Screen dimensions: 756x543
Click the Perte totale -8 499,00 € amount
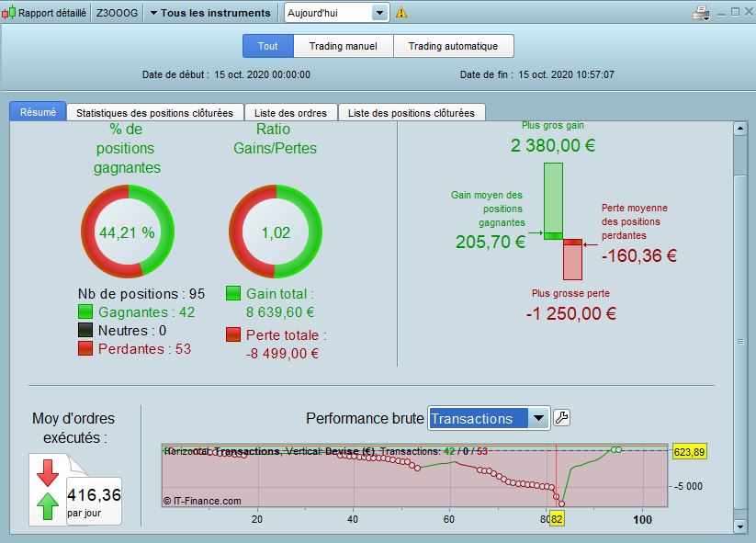click(x=282, y=354)
